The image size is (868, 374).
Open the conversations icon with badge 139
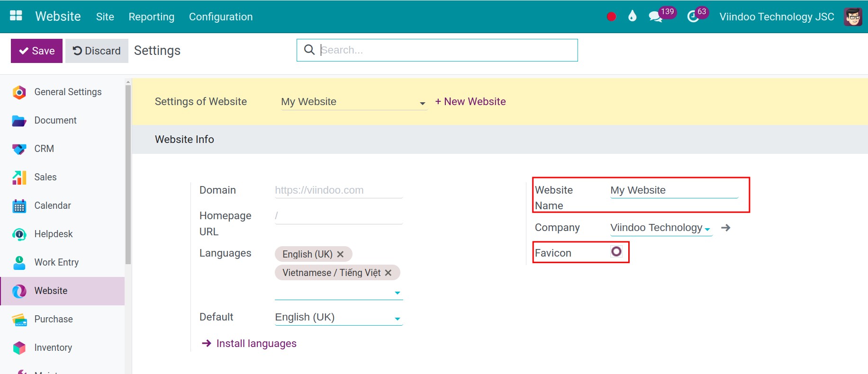[656, 17]
